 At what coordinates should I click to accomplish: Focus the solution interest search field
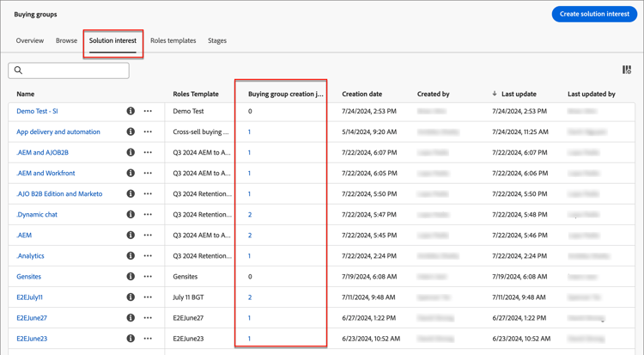69,70
